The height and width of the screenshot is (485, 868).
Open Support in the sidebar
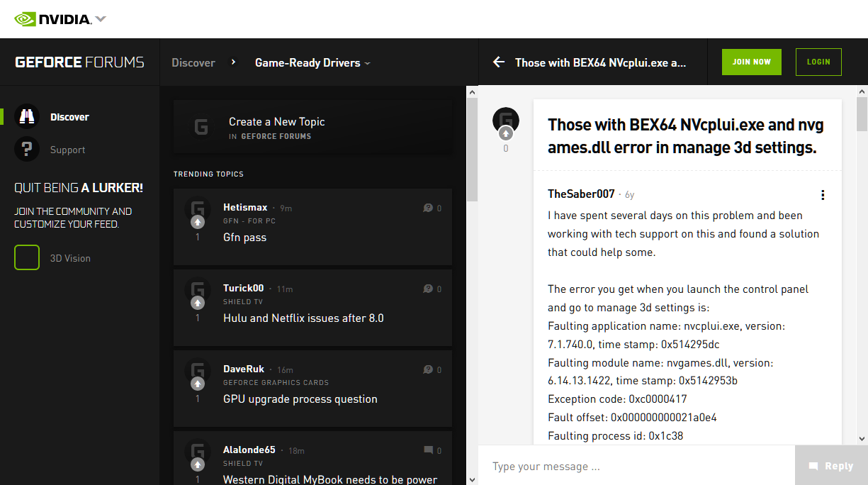(x=67, y=150)
